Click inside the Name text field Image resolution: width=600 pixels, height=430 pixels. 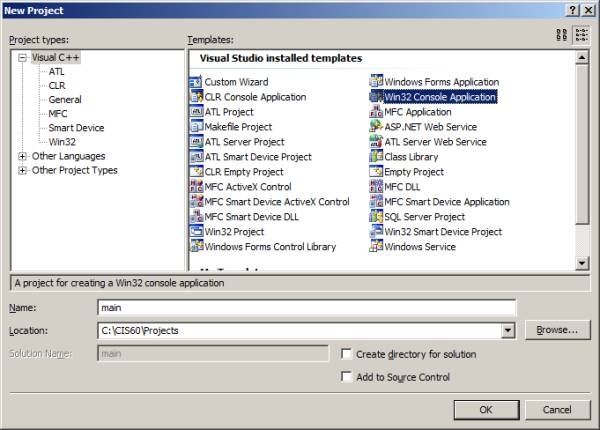point(307,308)
